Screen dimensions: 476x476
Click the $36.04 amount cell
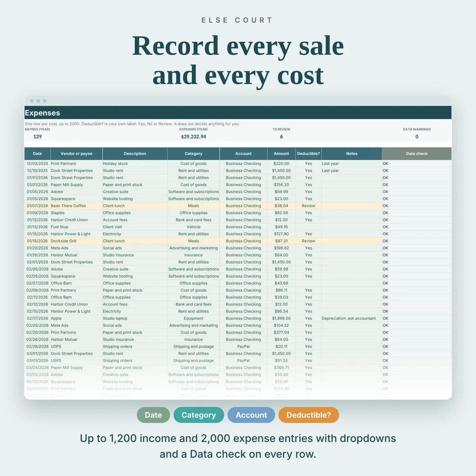click(281, 206)
